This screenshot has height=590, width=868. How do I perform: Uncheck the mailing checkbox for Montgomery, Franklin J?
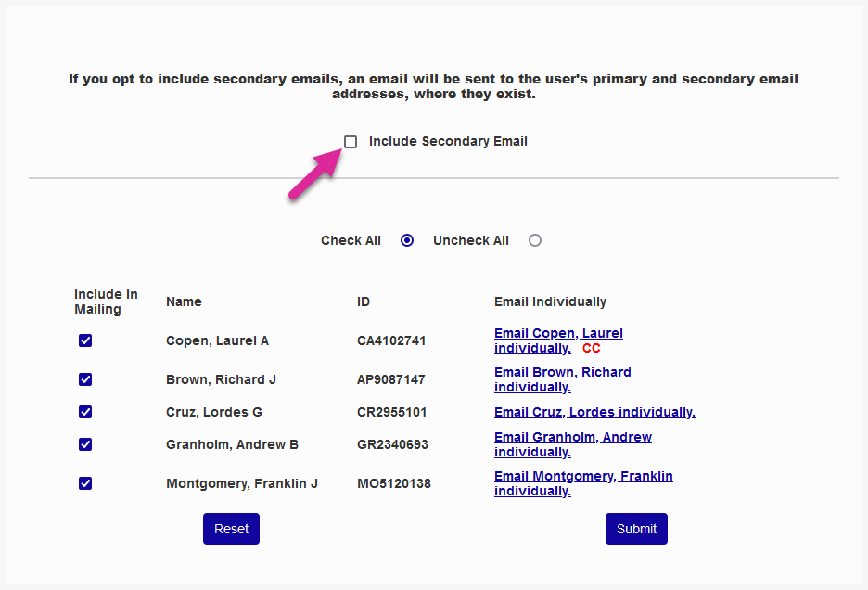(85, 483)
